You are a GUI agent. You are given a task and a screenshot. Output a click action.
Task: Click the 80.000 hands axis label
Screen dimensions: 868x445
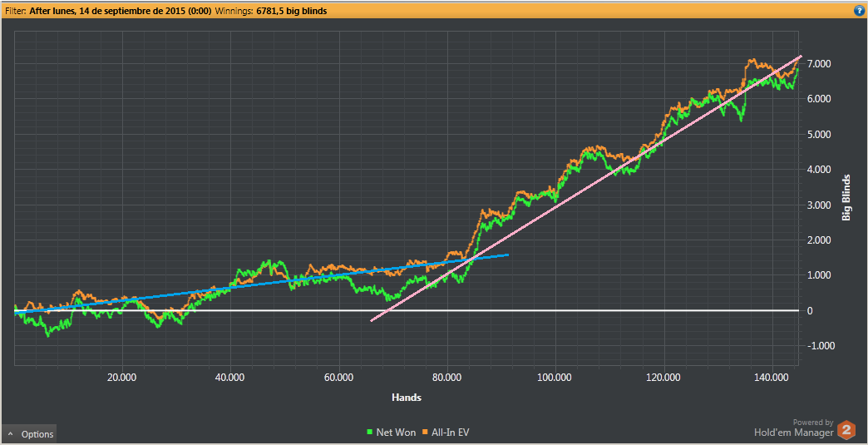pos(446,377)
